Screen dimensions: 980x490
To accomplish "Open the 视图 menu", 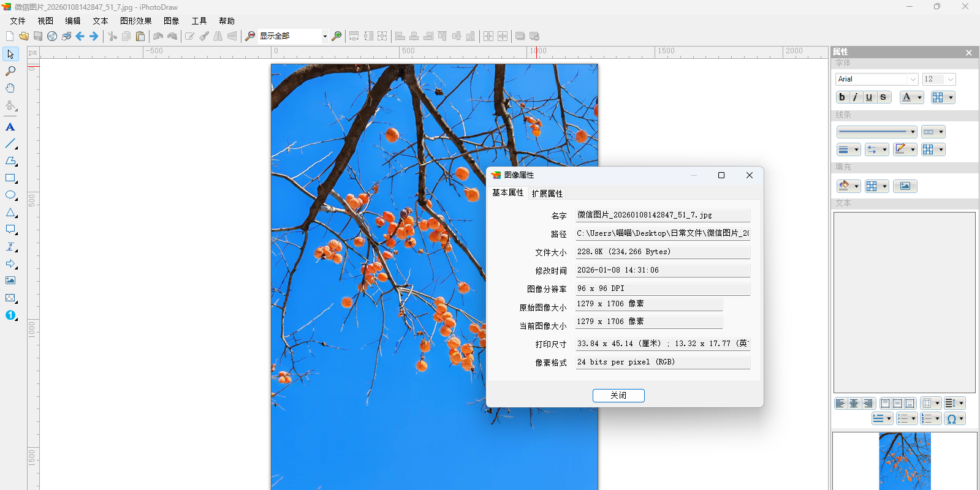I will 45,21.
